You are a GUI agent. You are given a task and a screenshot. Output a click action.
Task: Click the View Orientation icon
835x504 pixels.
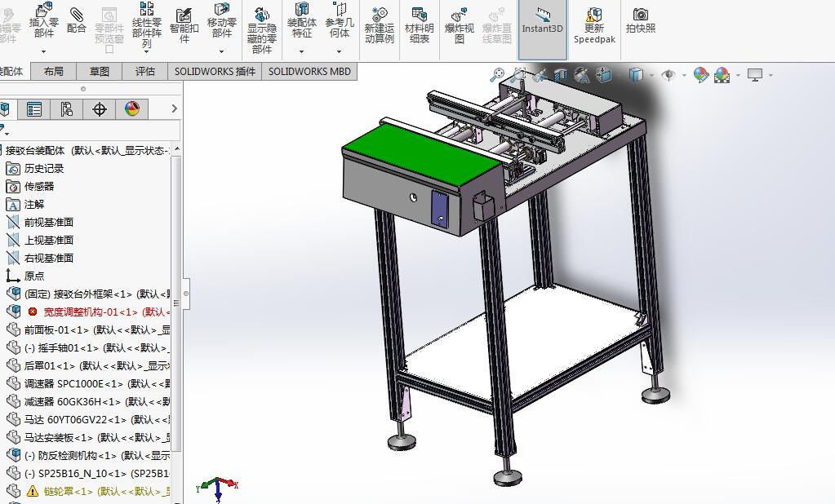pos(604,75)
